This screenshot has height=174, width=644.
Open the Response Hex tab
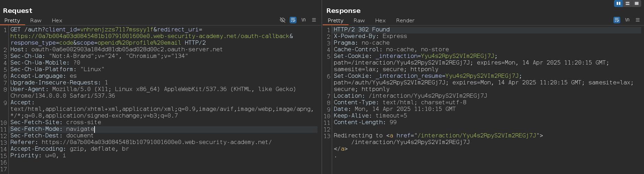pyautogui.click(x=380, y=21)
